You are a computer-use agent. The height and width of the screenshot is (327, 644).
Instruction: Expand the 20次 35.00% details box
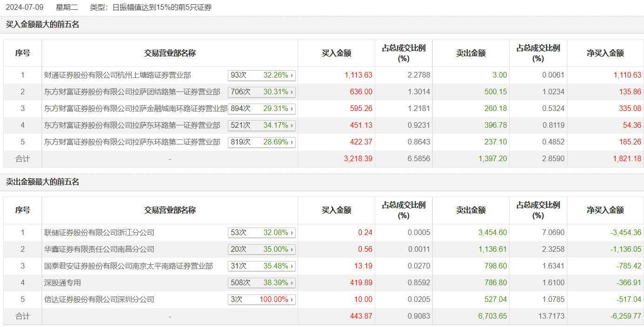pyautogui.click(x=262, y=249)
